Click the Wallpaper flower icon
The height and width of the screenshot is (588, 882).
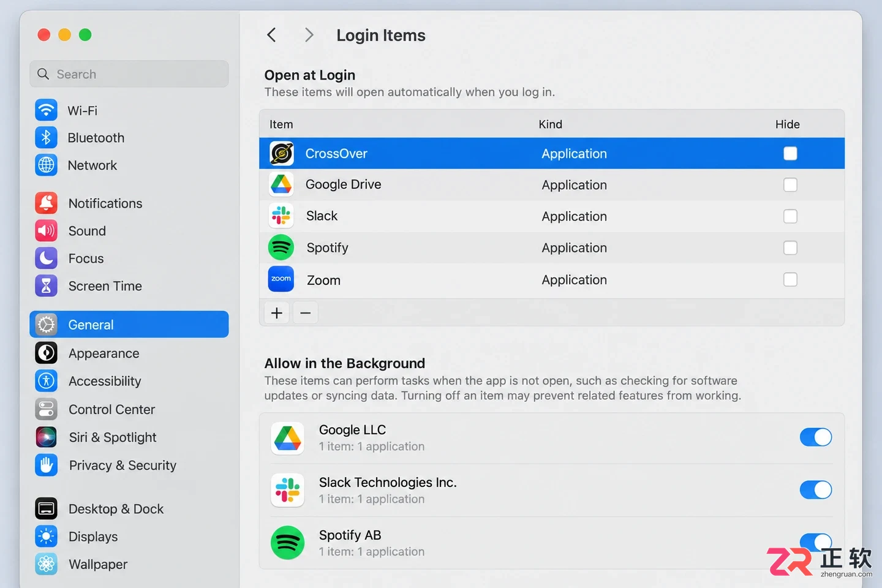46,564
